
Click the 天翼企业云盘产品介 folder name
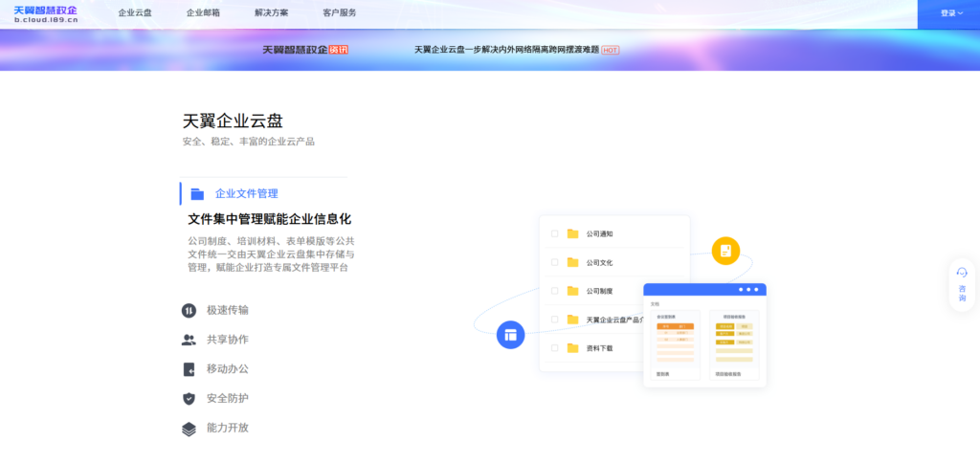coord(614,320)
